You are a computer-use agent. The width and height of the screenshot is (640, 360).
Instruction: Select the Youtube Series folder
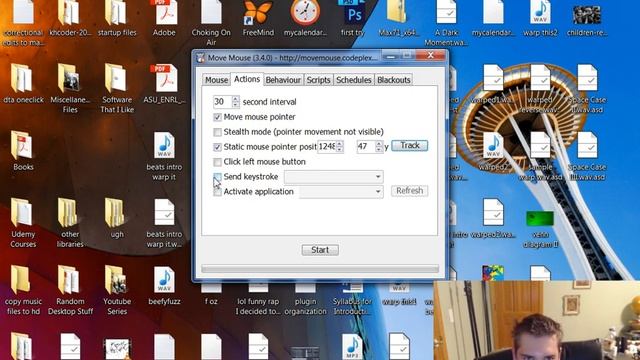tap(117, 290)
